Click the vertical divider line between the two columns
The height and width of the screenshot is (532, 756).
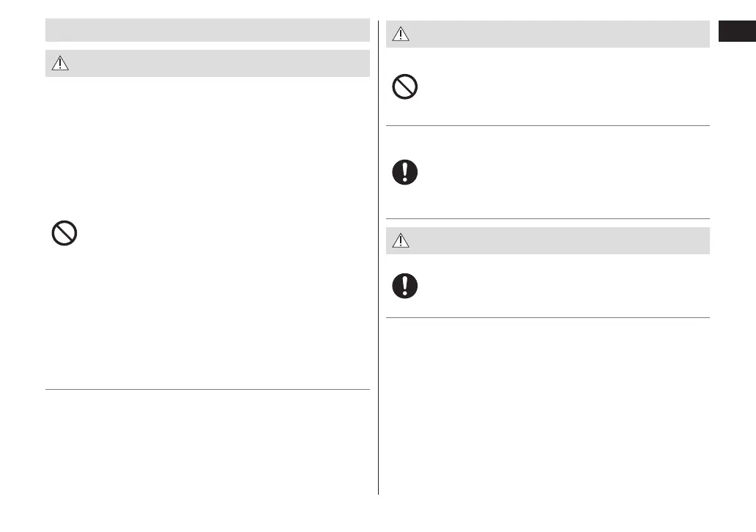379,293
